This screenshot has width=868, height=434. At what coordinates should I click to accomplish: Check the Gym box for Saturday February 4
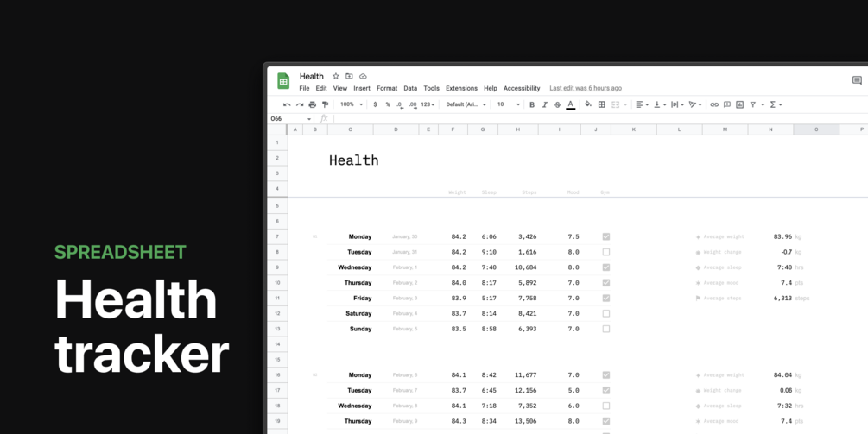click(x=606, y=313)
